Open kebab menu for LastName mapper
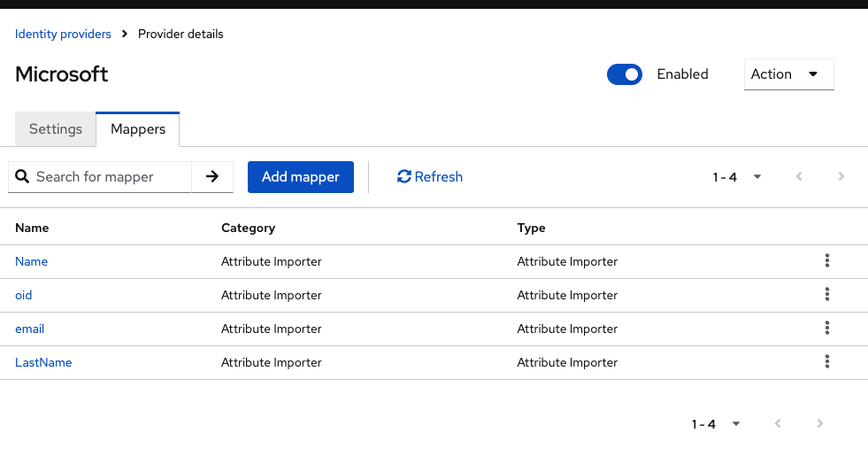The height and width of the screenshot is (472, 868). pos(827,362)
